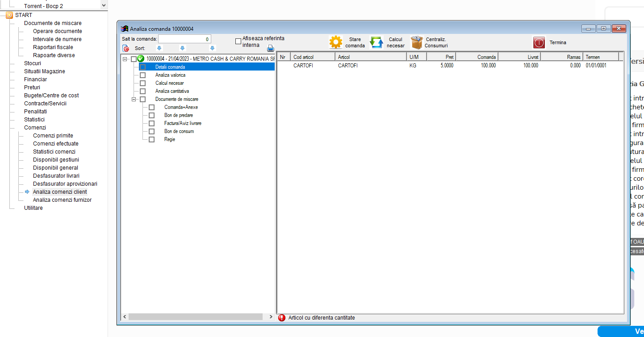This screenshot has height=337, width=644.
Task: Click the red icon left of Sort
Action: [126, 48]
